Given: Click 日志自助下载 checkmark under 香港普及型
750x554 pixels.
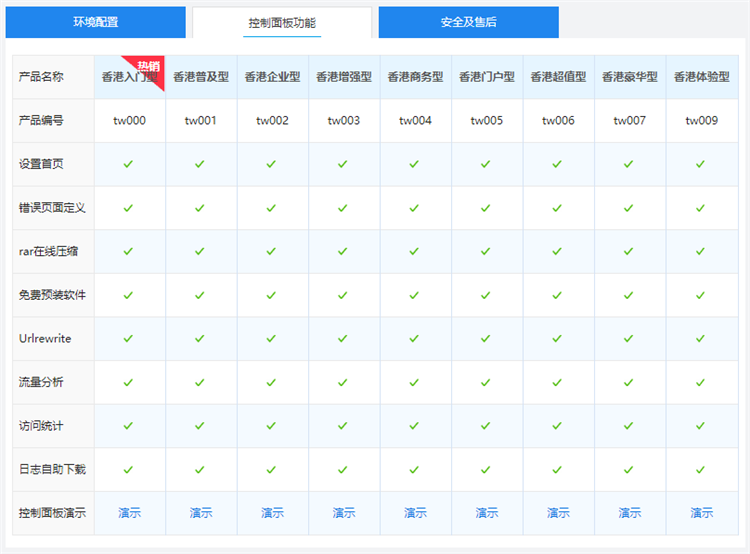Looking at the screenshot, I should (200, 469).
